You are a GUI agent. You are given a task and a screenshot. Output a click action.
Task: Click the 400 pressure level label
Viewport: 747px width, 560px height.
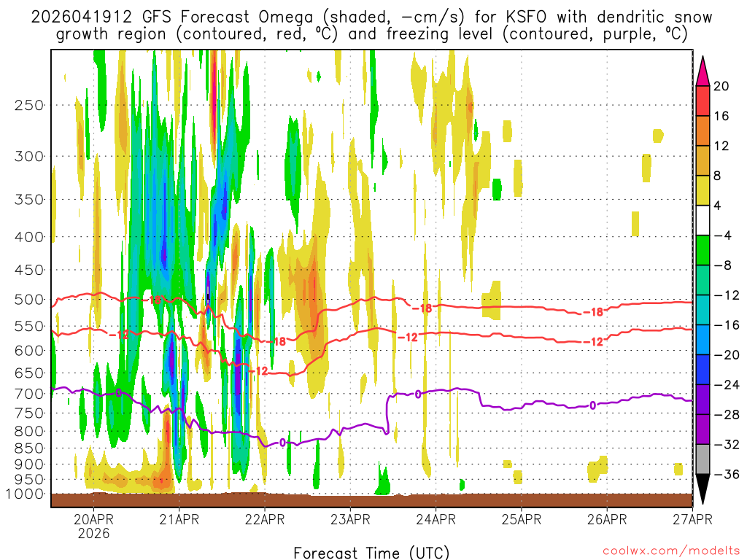(x=29, y=237)
